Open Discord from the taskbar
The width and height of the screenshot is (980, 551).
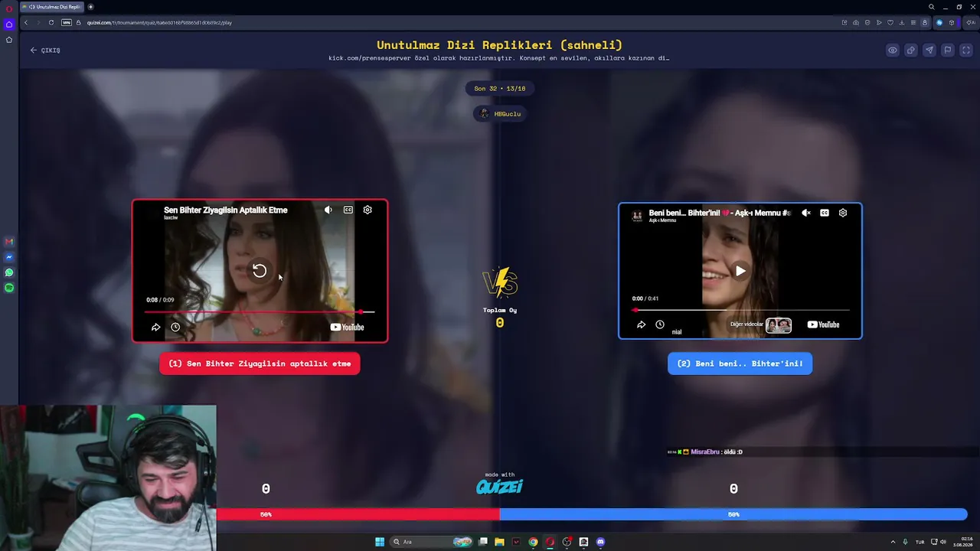click(x=600, y=542)
